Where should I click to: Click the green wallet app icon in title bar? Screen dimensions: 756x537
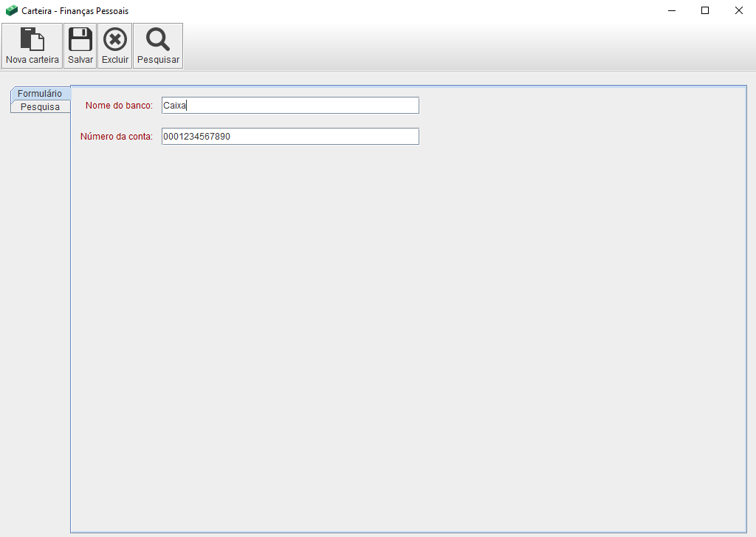coord(12,10)
